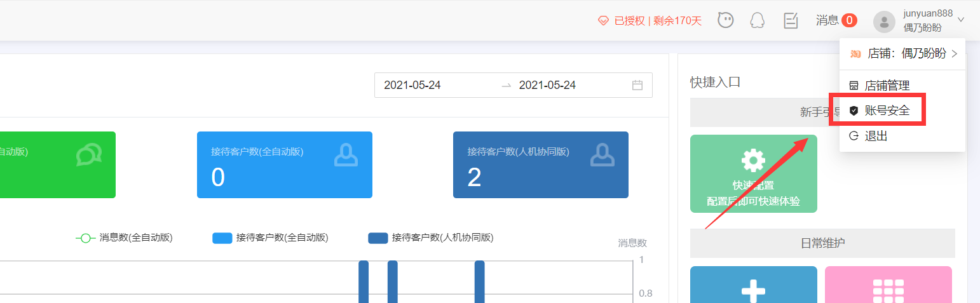The width and height of the screenshot is (980, 303).
Task: Expand the 店铺: 偶乃盼盼 submenu chevron
Action: click(954, 54)
